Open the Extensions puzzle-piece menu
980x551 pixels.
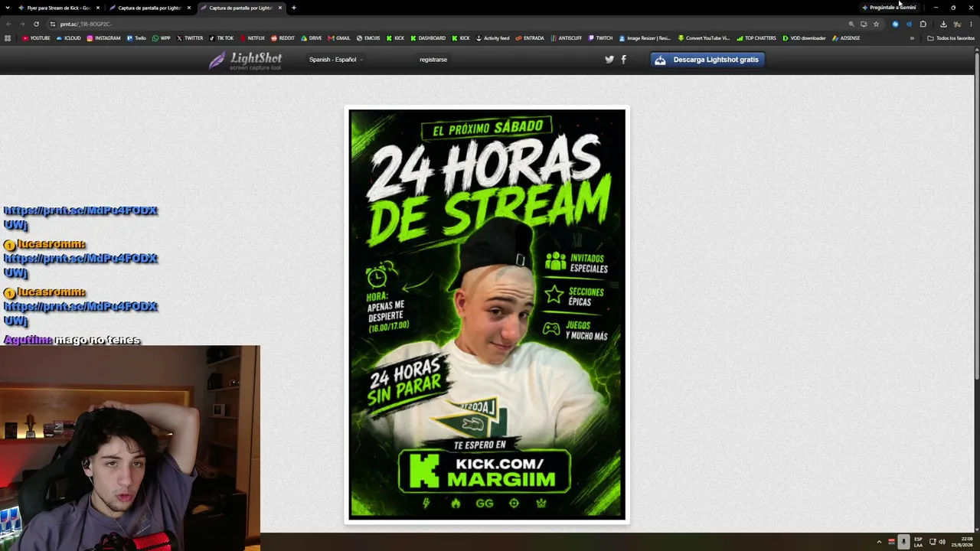(x=923, y=24)
